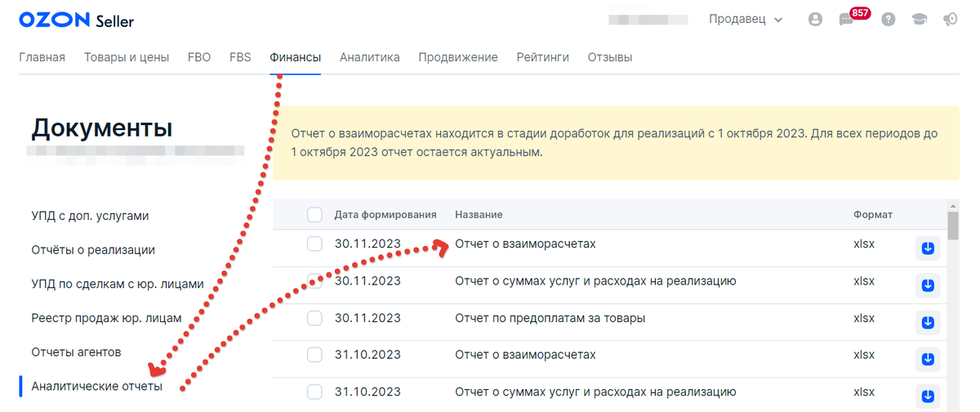The height and width of the screenshot is (412, 980).
Task: Open the FBO tab
Action: (199, 57)
